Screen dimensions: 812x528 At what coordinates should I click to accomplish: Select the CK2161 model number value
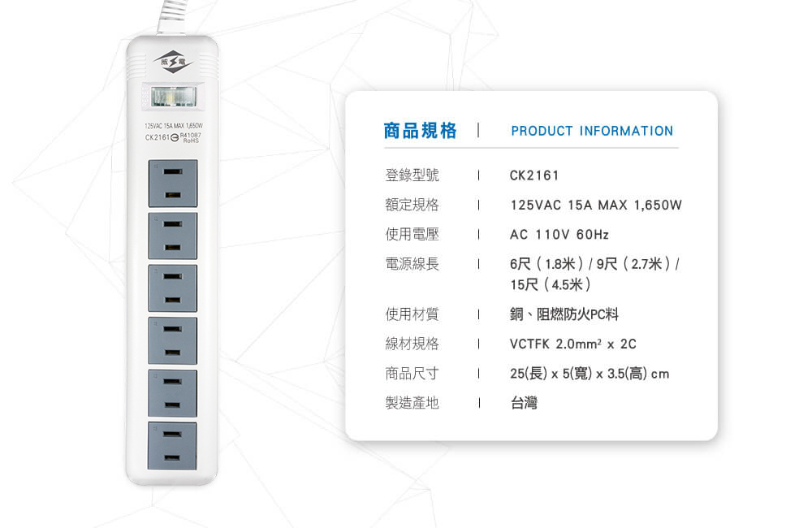534,175
